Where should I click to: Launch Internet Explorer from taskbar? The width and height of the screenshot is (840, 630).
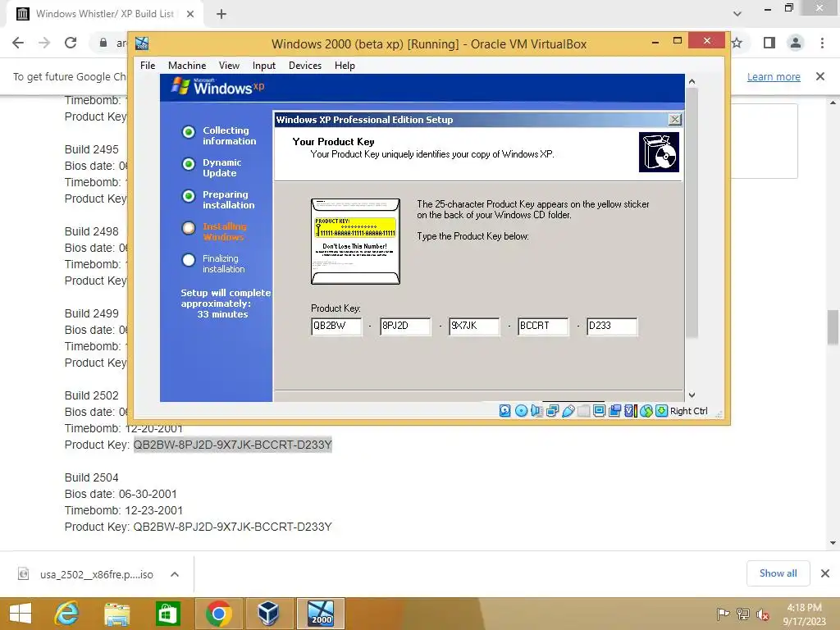(x=67, y=614)
